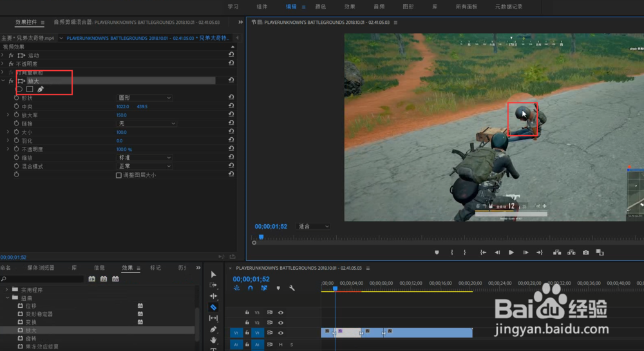This screenshot has width=644, height=351.
Task: Select the Track Select Forward tool
Action: [214, 285]
